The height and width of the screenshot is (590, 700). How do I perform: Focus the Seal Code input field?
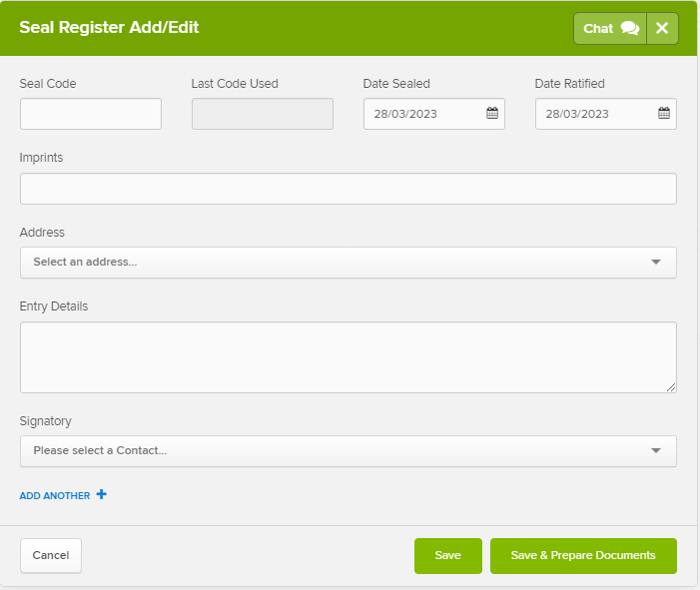pyautogui.click(x=91, y=114)
